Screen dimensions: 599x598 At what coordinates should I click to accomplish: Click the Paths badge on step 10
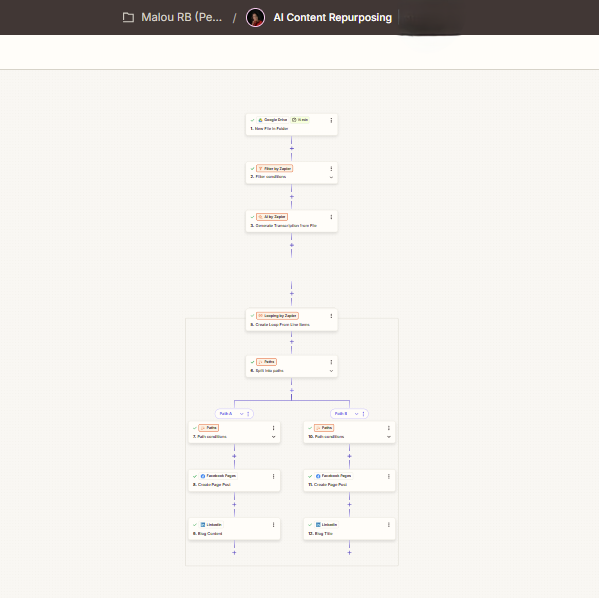point(324,428)
